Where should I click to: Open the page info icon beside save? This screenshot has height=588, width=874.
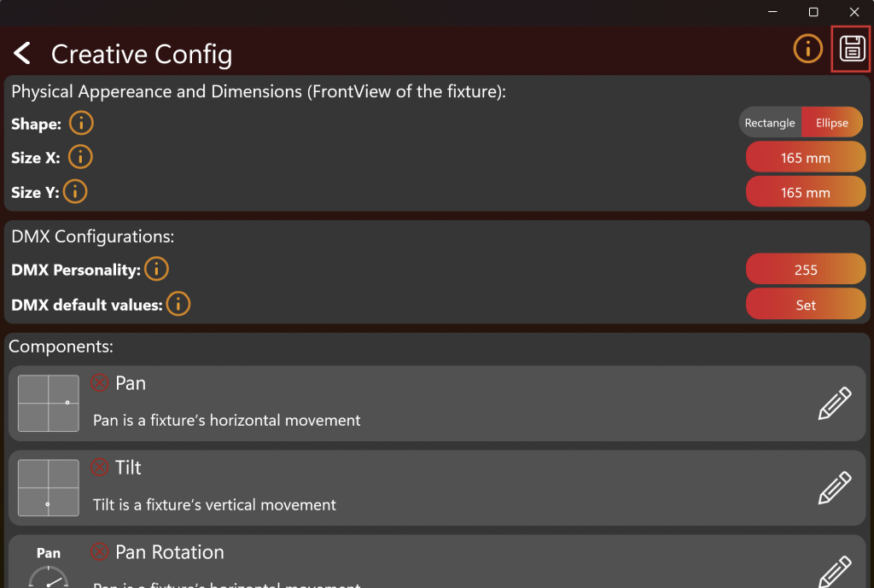(807, 49)
